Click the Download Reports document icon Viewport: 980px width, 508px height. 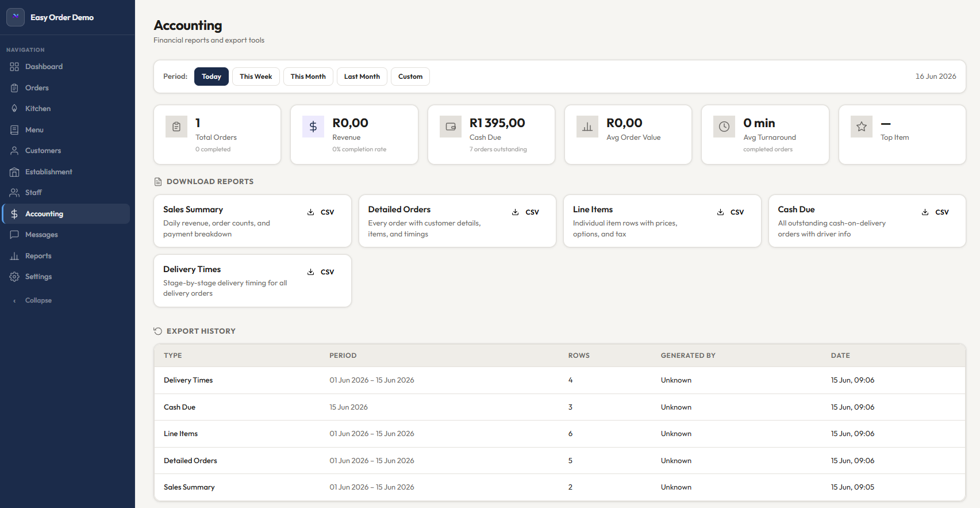[x=158, y=182]
